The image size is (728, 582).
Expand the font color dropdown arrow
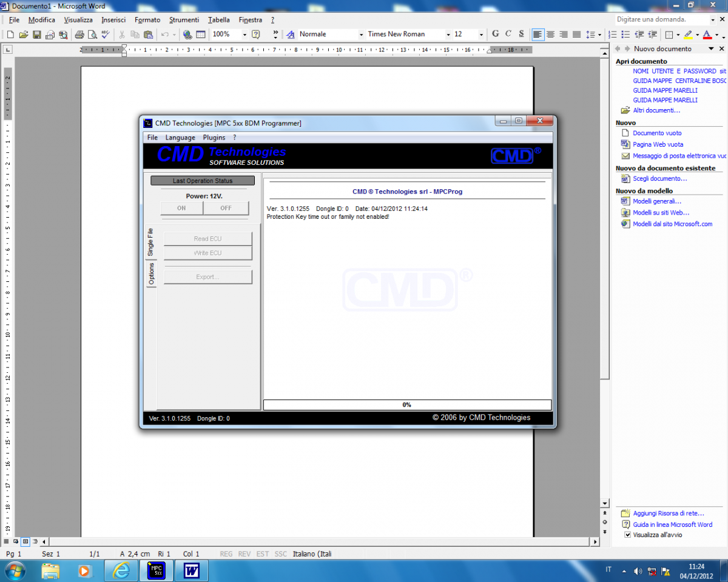[716, 35]
